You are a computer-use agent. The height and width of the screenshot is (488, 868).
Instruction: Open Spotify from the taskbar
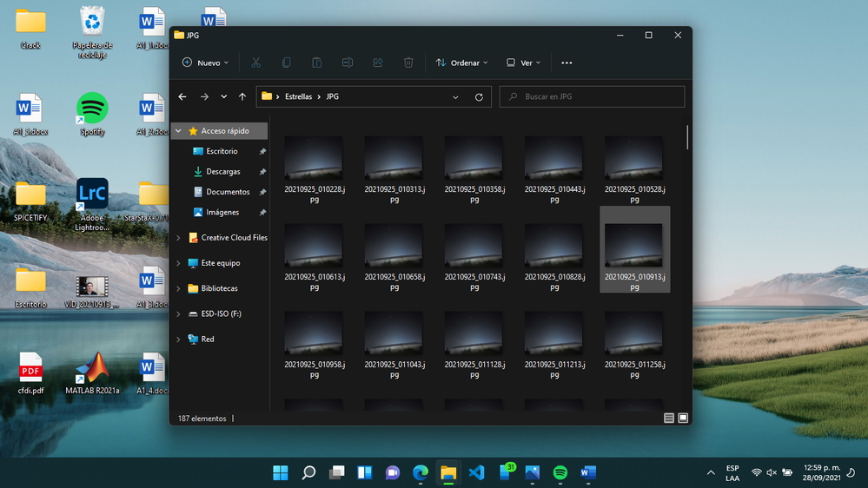tap(560, 472)
